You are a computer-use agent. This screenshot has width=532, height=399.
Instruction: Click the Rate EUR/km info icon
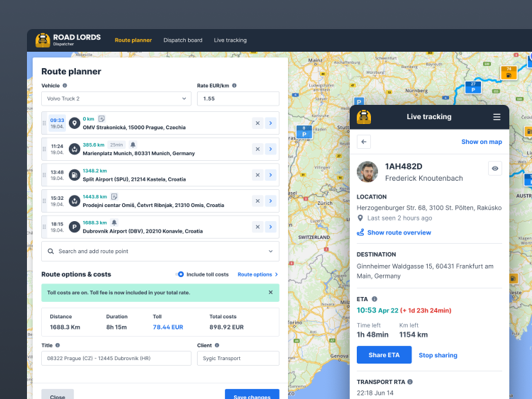tap(234, 86)
